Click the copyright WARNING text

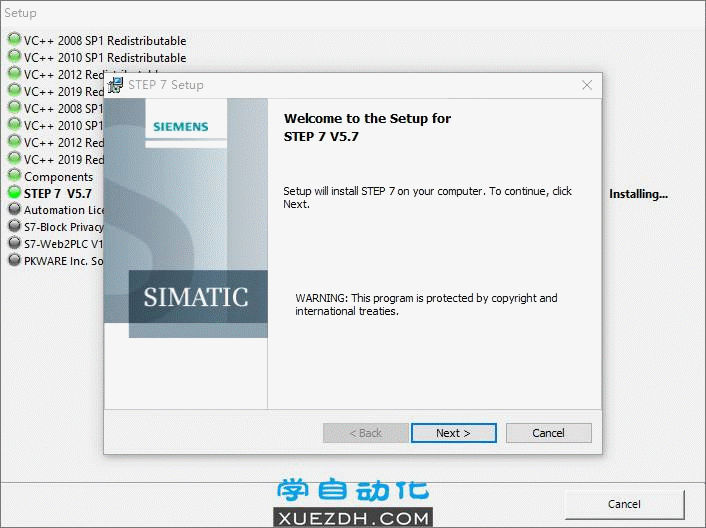pos(426,305)
